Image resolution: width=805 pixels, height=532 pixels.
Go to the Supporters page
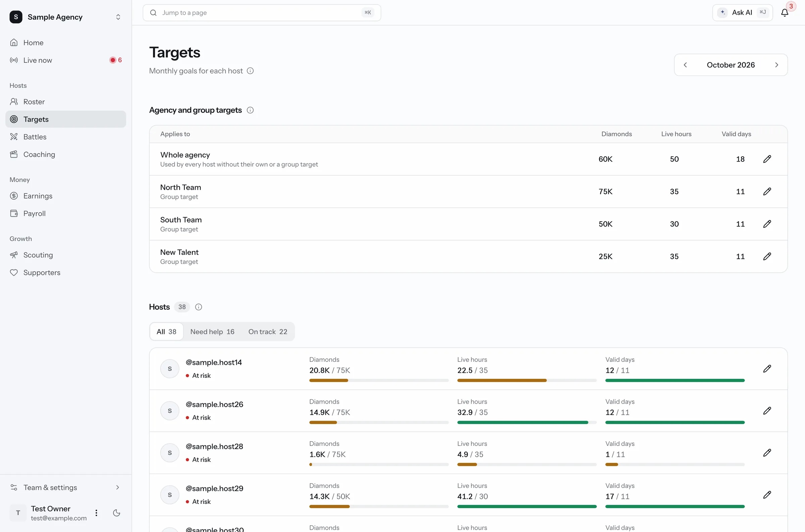click(65, 273)
